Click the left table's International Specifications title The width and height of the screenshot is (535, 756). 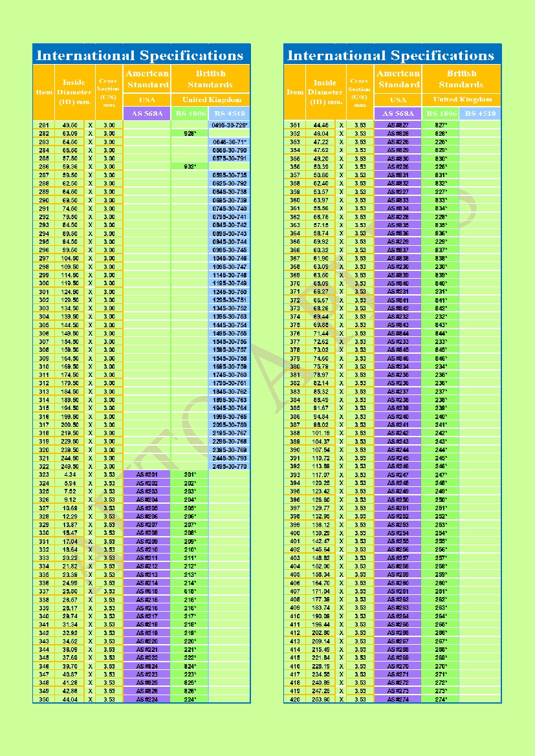tap(140, 55)
